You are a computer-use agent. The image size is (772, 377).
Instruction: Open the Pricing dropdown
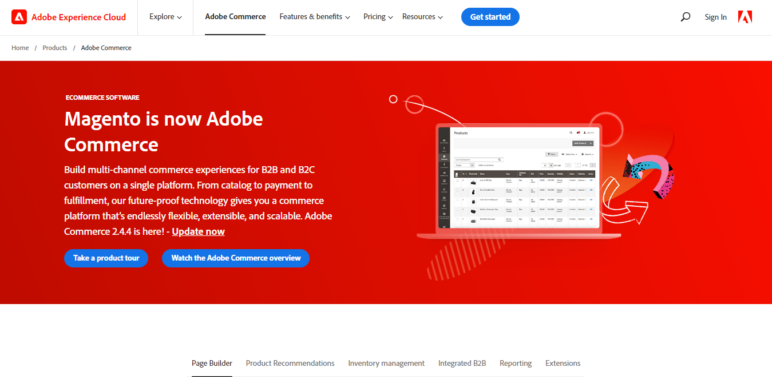coord(378,17)
